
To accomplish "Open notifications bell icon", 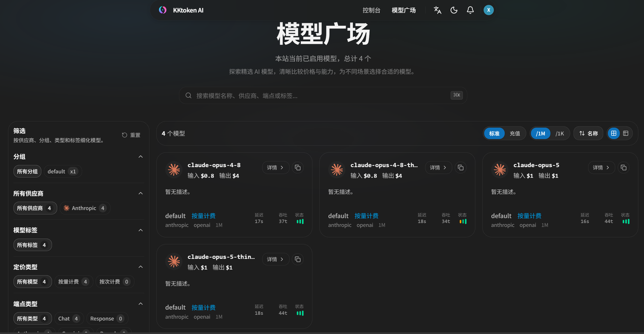I will tap(470, 10).
